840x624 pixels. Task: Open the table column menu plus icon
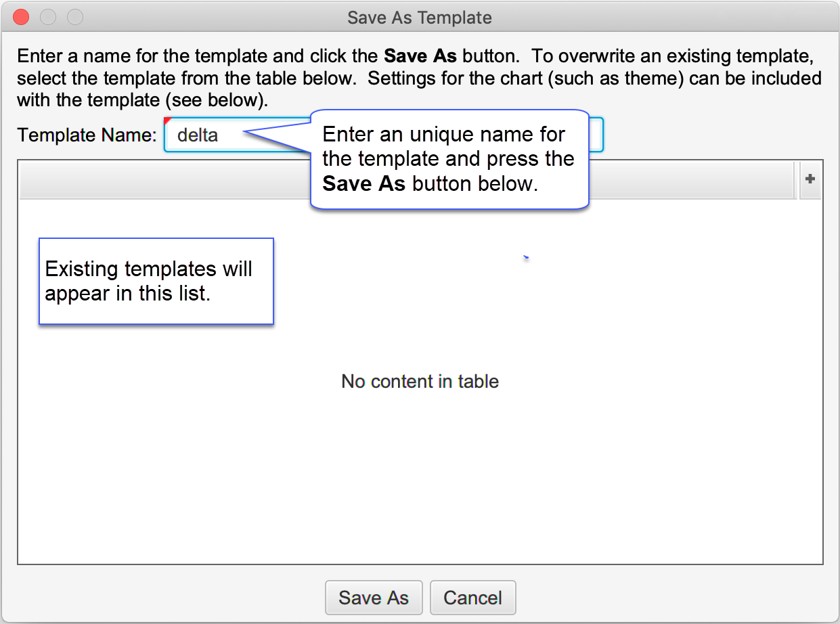[x=810, y=179]
